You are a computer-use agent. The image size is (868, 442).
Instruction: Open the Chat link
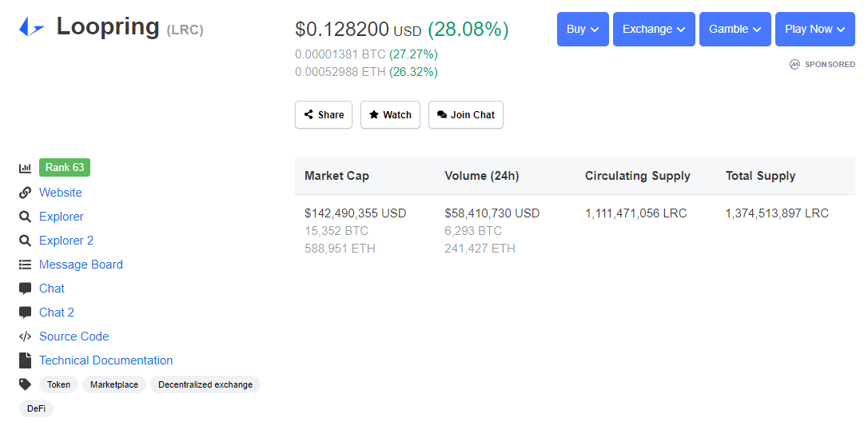(52, 289)
